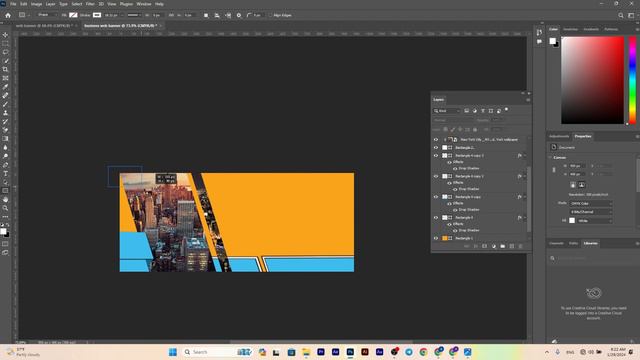Switch to the Channels tab

tap(556, 243)
